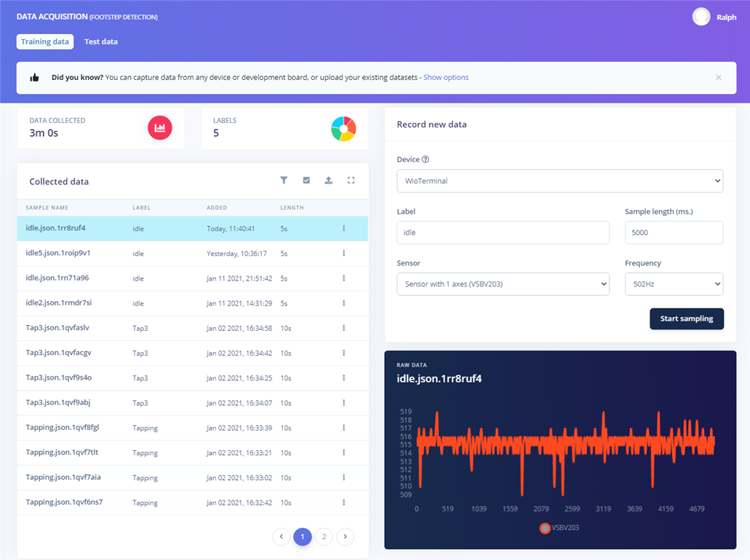750x560 pixels.
Task: Toggle the VSBV203 legend marker in chart
Action: pyautogui.click(x=545, y=528)
